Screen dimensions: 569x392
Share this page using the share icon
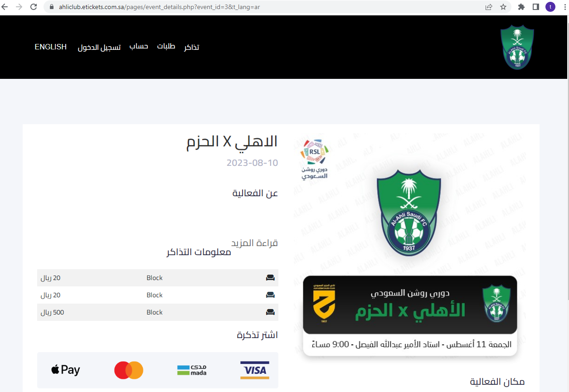click(x=489, y=7)
